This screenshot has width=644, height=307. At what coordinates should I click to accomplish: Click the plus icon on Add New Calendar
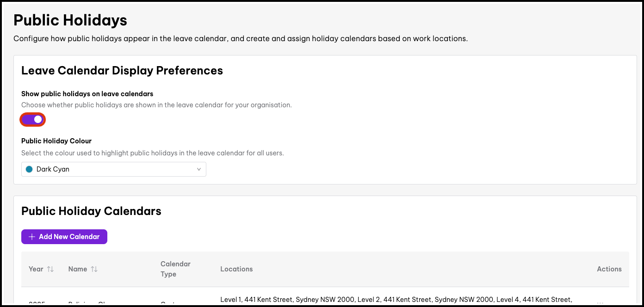[x=32, y=237]
